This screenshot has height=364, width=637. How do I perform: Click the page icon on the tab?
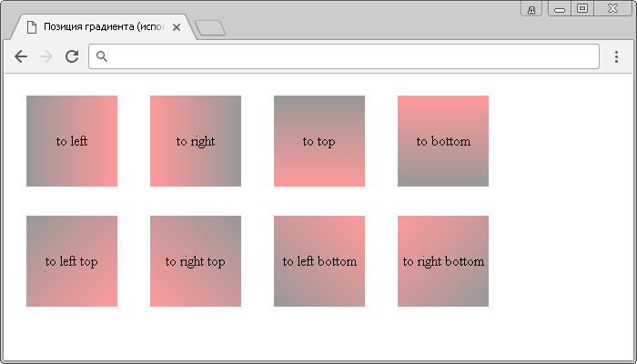coord(32,27)
